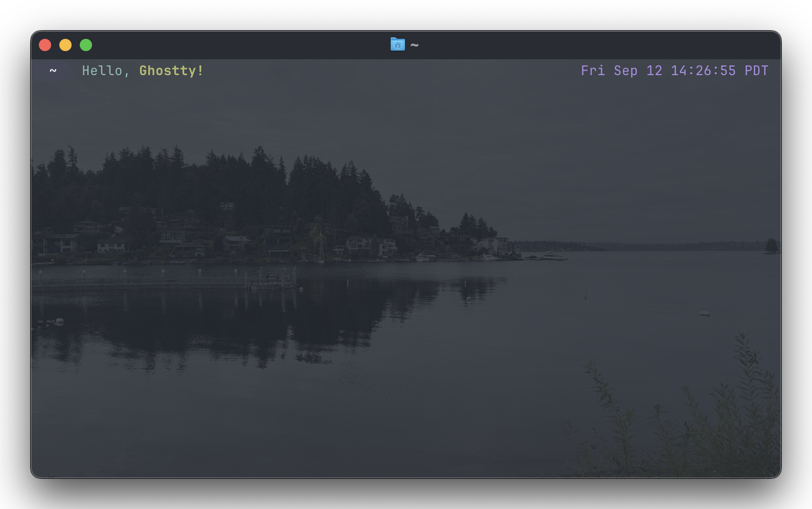
Task: Close the Ghostty window with red button
Action: point(45,45)
